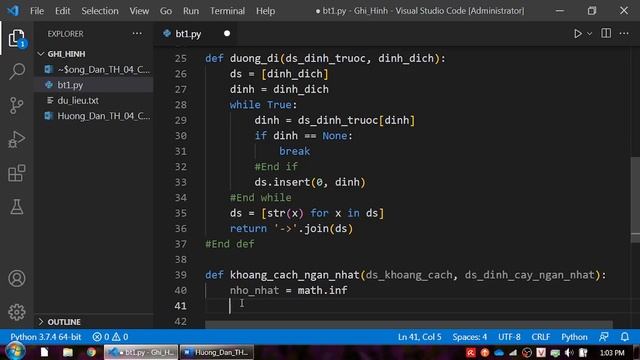The width and height of the screenshot is (640, 360).
Task: Click the 'while True:' code line
Action: (263, 105)
